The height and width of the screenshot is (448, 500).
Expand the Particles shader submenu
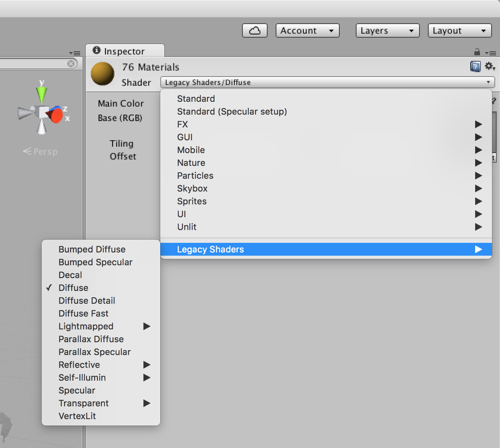pos(326,176)
